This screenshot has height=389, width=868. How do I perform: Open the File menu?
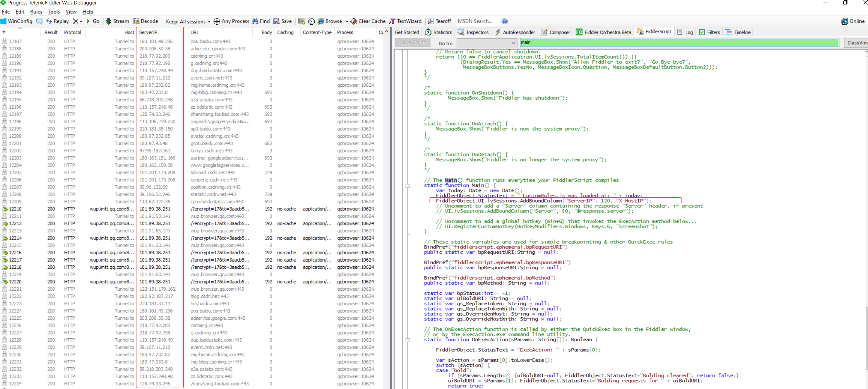point(6,12)
